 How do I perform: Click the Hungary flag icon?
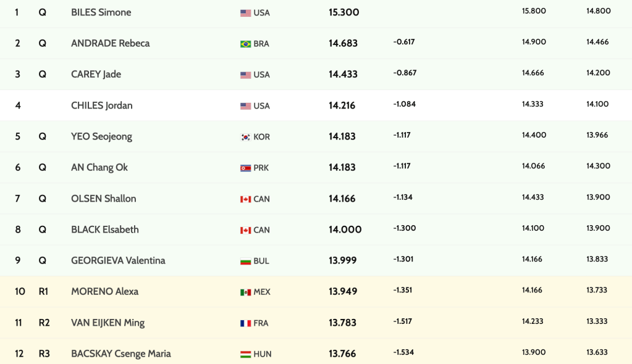pos(245,354)
